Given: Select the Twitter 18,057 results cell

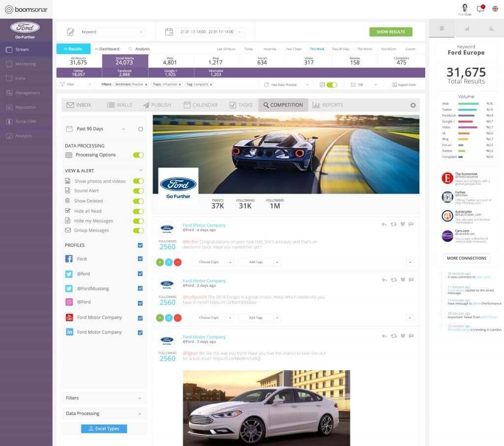Looking at the screenshot, I should pyautogui.click(x=78, y=73).
